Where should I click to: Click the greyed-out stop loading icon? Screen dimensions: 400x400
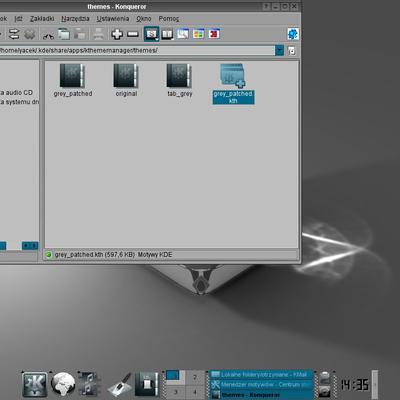(x=30, y=34)
